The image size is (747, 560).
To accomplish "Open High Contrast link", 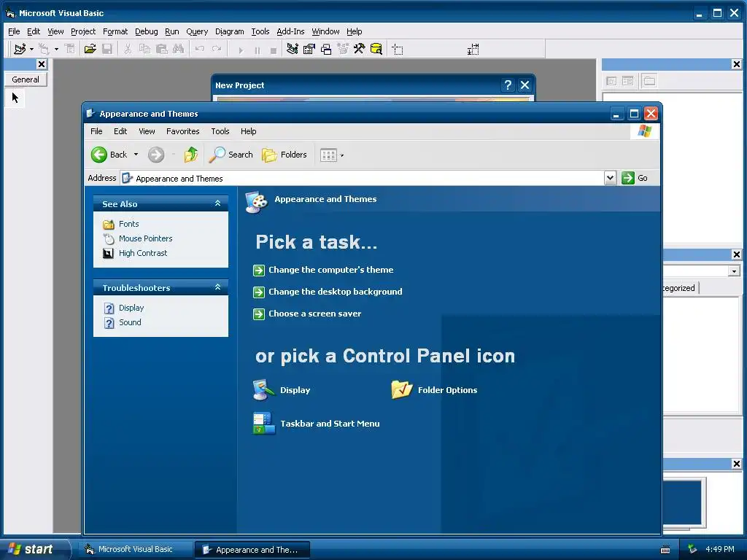I will [143, 253].
